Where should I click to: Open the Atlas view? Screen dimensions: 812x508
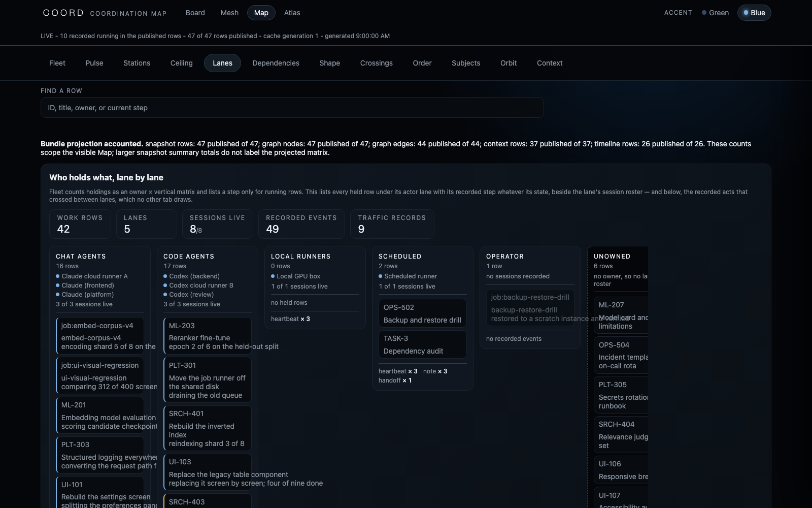coord(292,13)
